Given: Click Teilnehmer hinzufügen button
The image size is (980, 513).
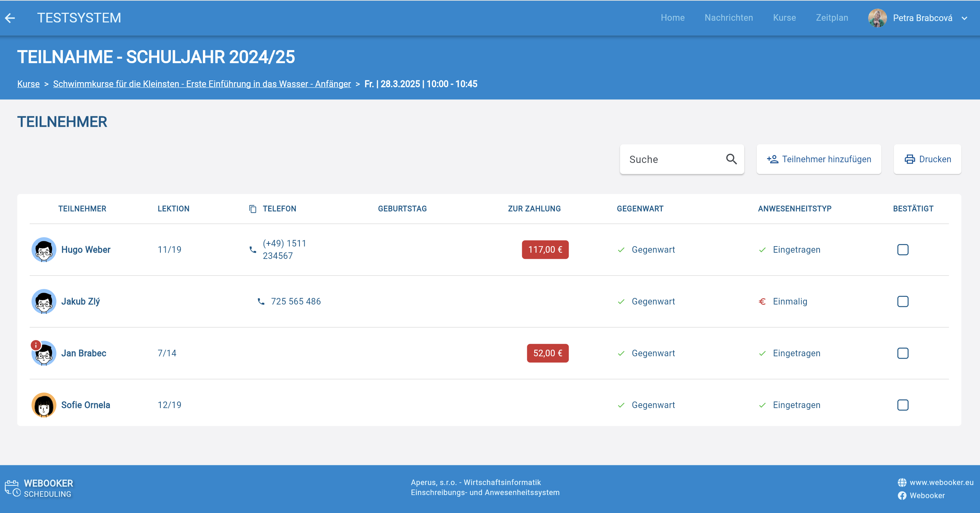Looking at the screenshot, I should (819, 159).
